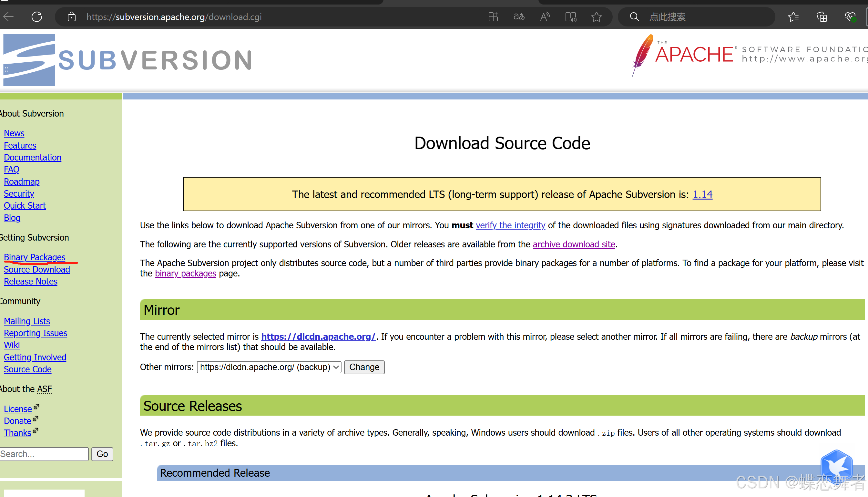This screenshot has width=868, height=497.
Task: Add page to favorites star icon
Action: 597,17
